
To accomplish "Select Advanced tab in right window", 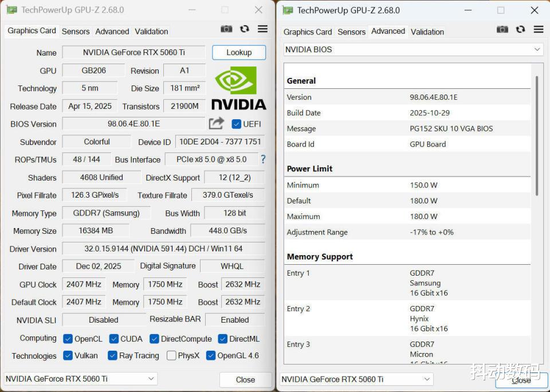I will [x=388, y=31].
